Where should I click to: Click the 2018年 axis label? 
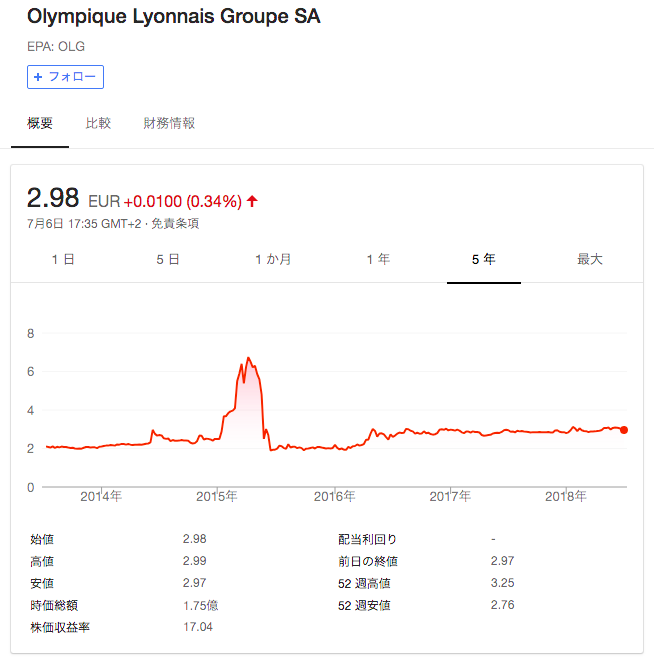566,497
